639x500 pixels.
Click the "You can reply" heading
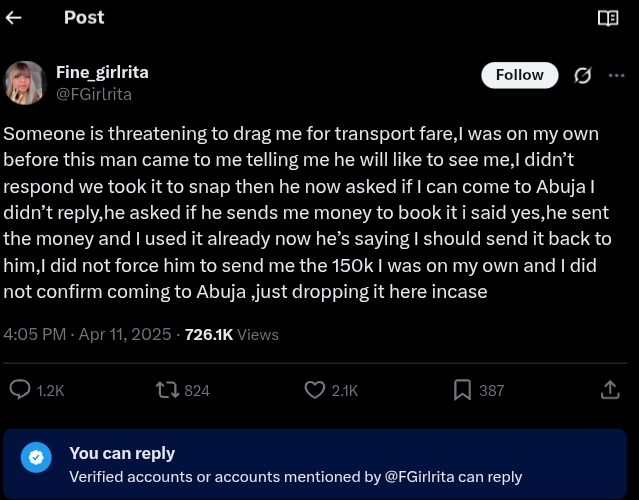pos(122,453)
